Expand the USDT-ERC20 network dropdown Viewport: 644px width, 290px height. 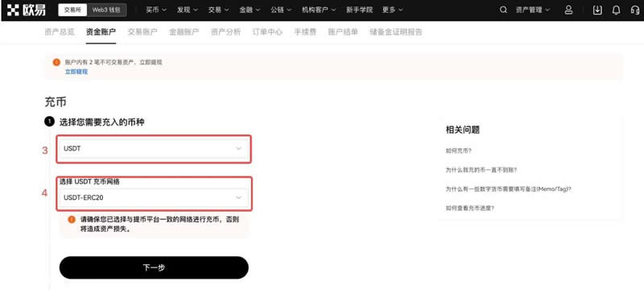154,197
